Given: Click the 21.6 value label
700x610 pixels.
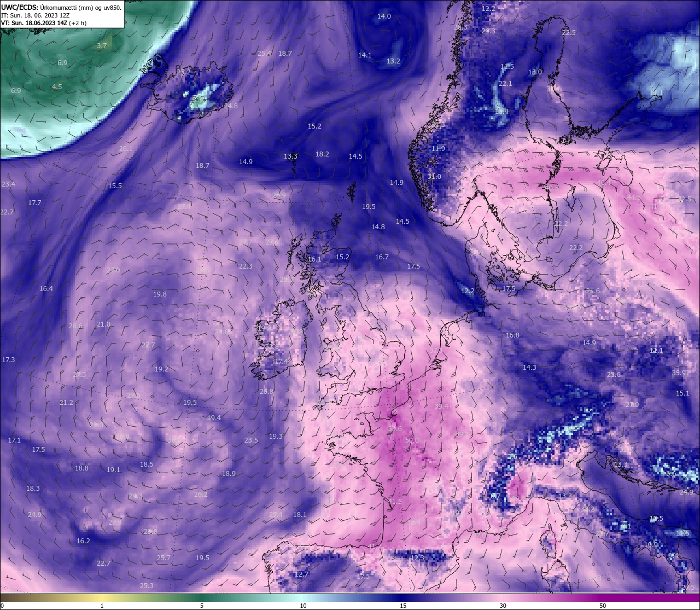Looking at the screenshot, I should click(593, 291).
